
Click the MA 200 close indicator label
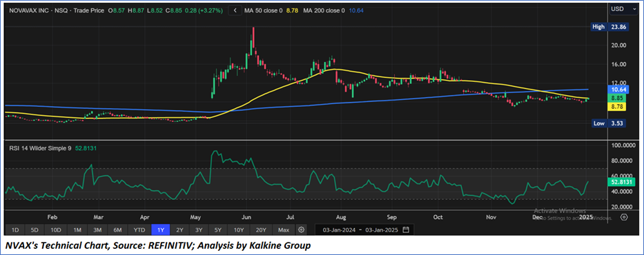pyautogui.click(x=324, y=11)
